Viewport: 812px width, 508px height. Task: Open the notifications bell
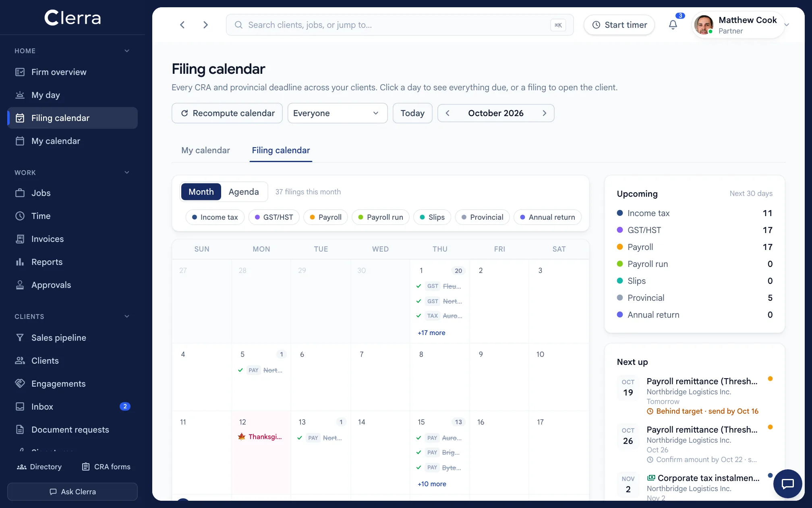click(673, 25)
